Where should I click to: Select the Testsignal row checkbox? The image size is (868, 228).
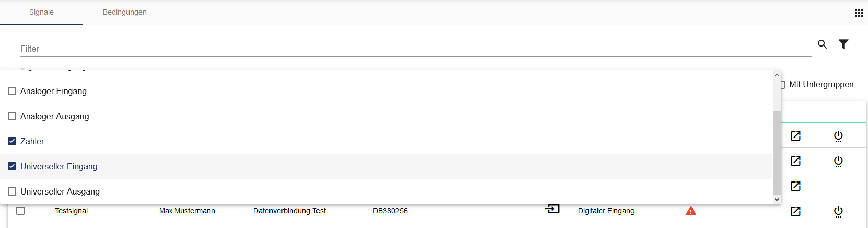[x=20, y=211]
